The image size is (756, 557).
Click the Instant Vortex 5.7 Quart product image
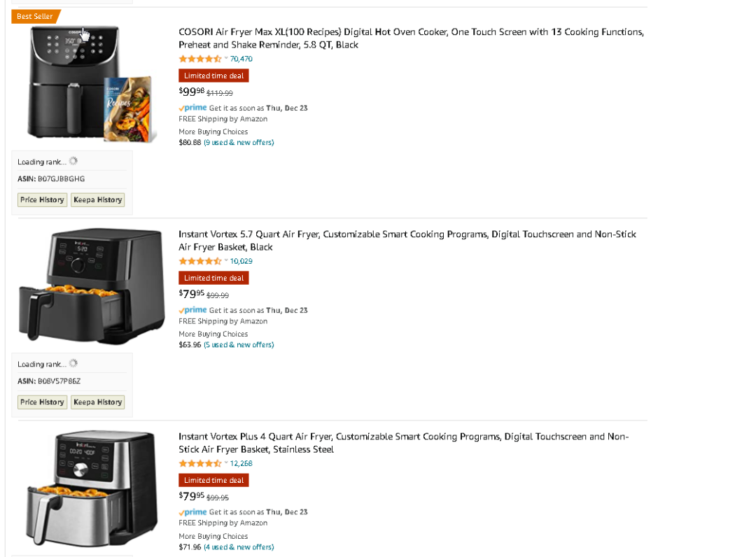tap(91, 287)
